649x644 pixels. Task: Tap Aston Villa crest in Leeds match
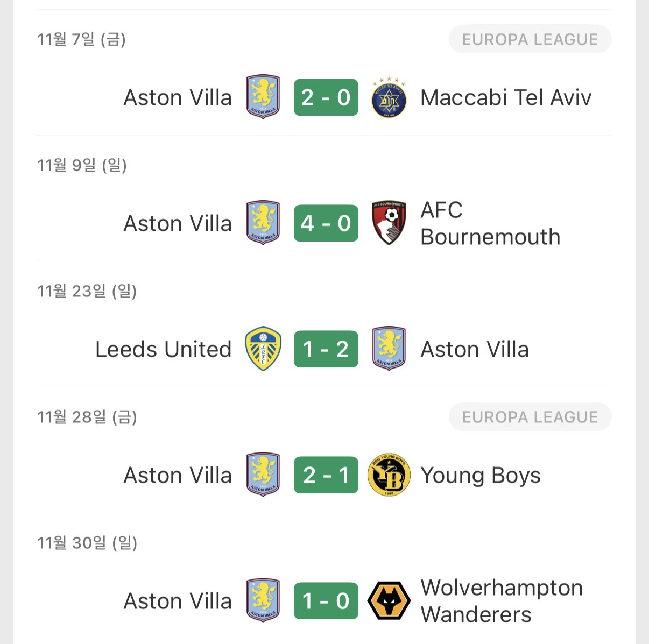click(389, 349)
